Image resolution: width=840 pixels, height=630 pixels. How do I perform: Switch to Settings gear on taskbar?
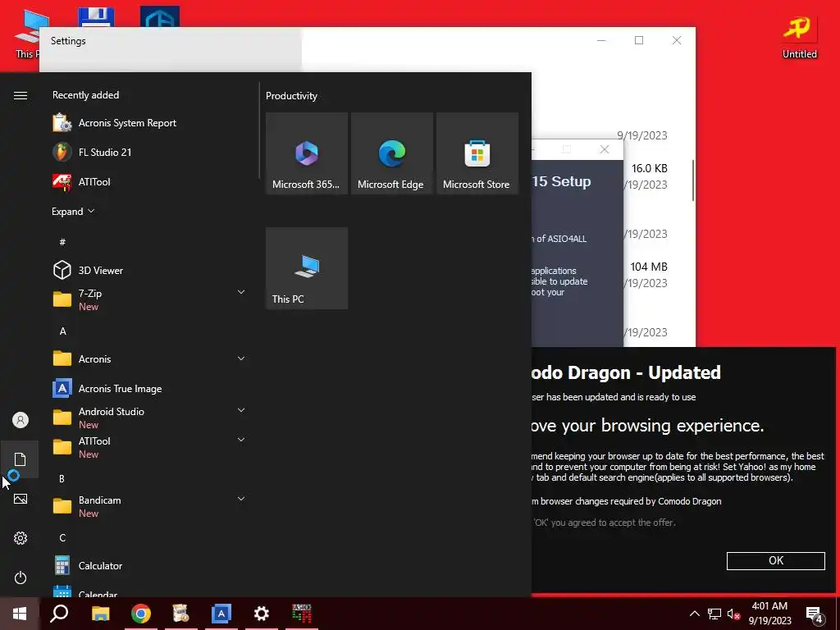pos(262,614)
